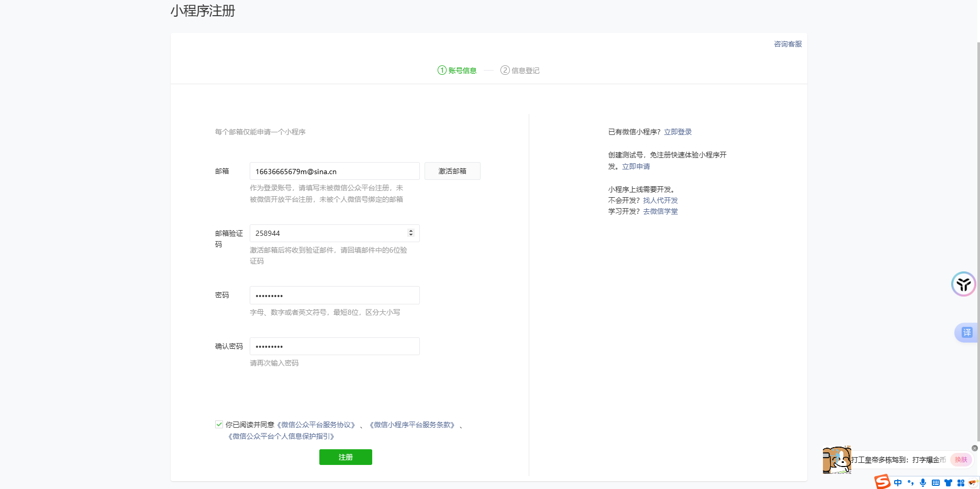Toggle Chinese/English input mode on Sogou bar
Viewport: 980px width, 489px height.
coord(898,482)
